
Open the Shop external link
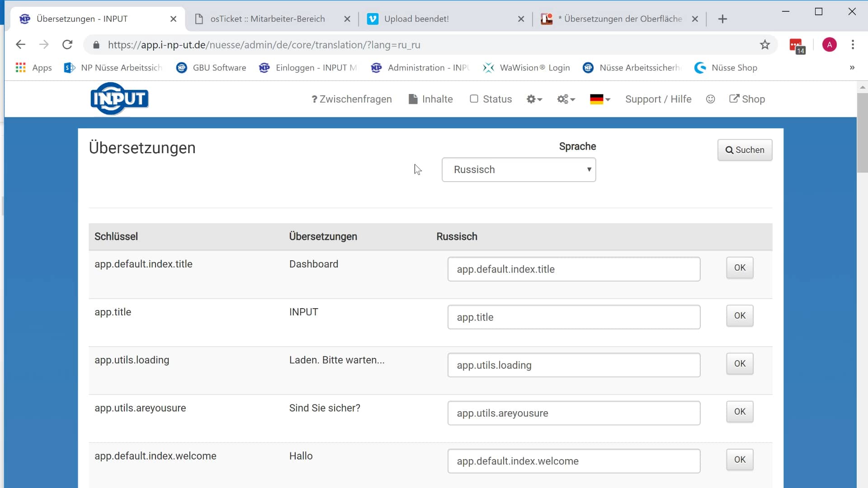click(x=747, y=99)
